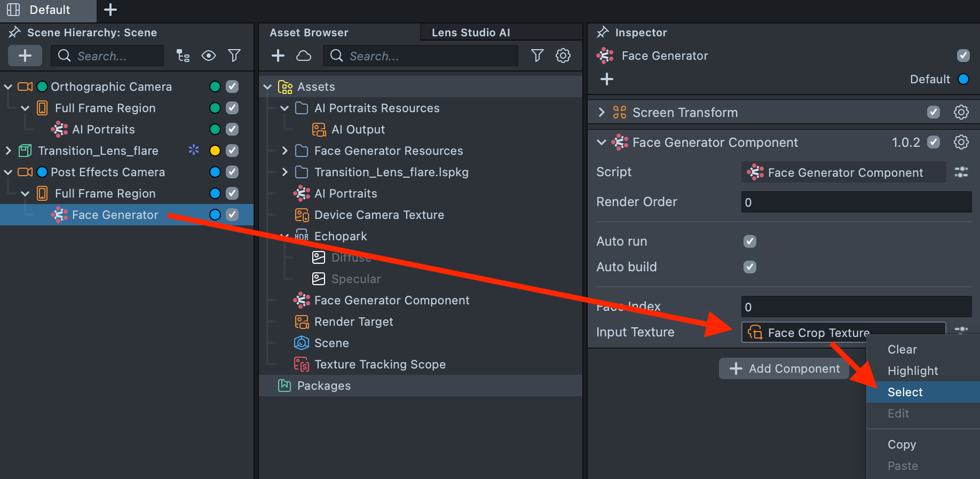Open Face Generator Component settings gear
This screenshot has width=980, height=479.
click(x=961, y=142)
